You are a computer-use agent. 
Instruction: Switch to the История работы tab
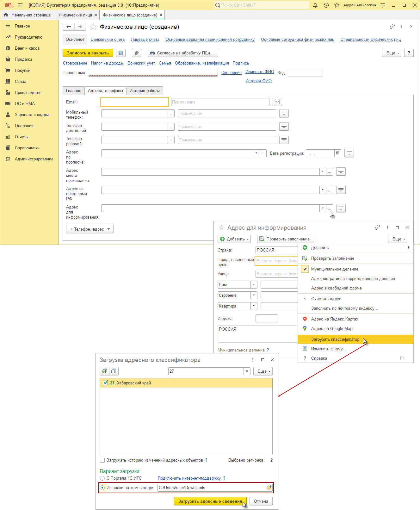pyautogui.click(x=145, y=91)
